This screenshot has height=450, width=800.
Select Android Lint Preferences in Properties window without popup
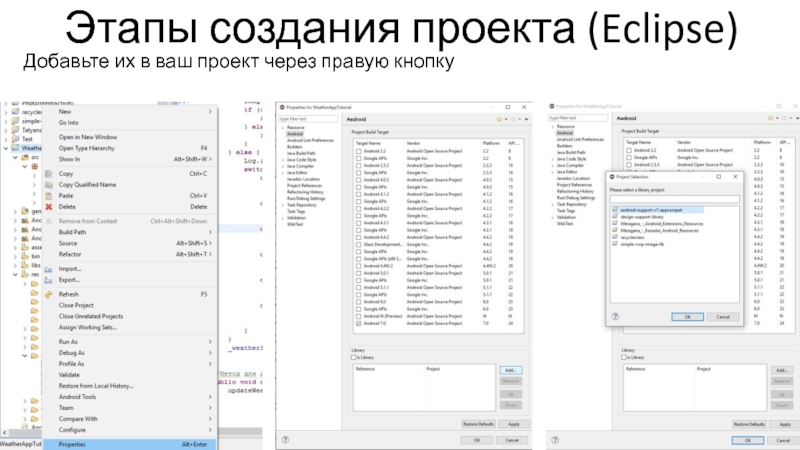tap(310, 140)
